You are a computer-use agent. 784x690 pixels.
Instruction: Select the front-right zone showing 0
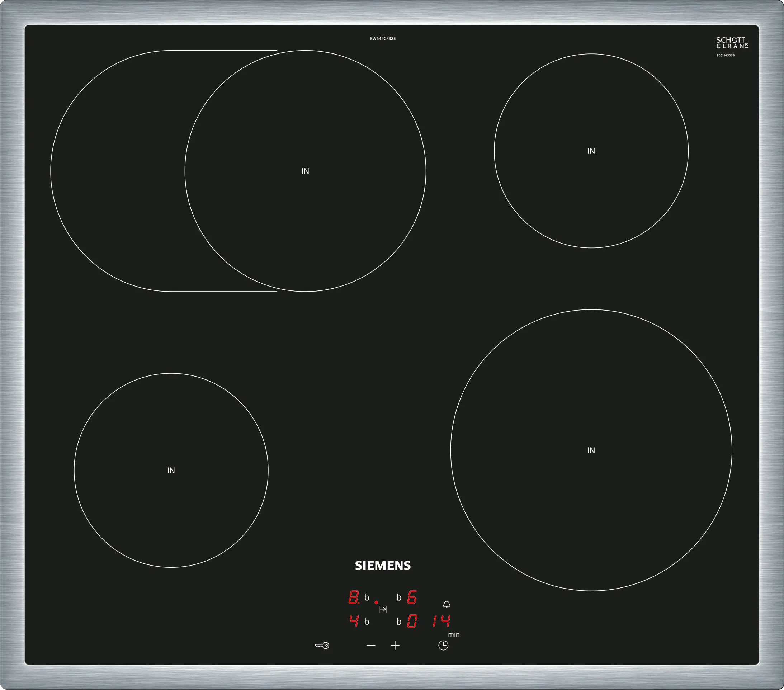[x=412, y=621]
